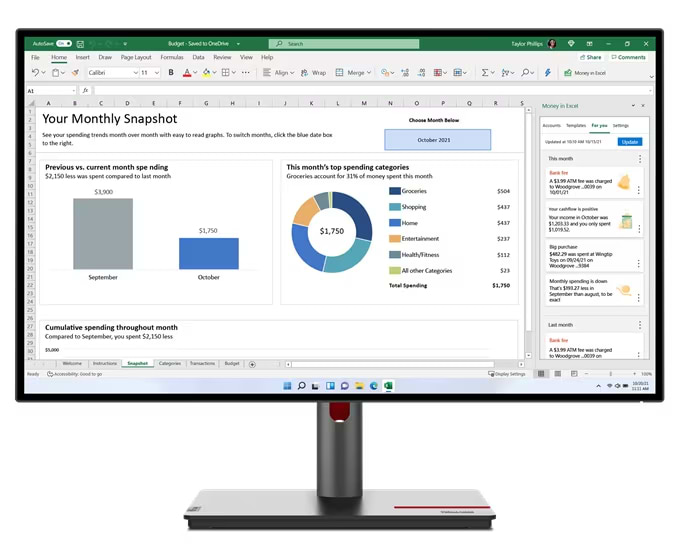Switch to the Transactions sheet tab
This screenshot has height=560, width=678.
(x=202, y=364)
